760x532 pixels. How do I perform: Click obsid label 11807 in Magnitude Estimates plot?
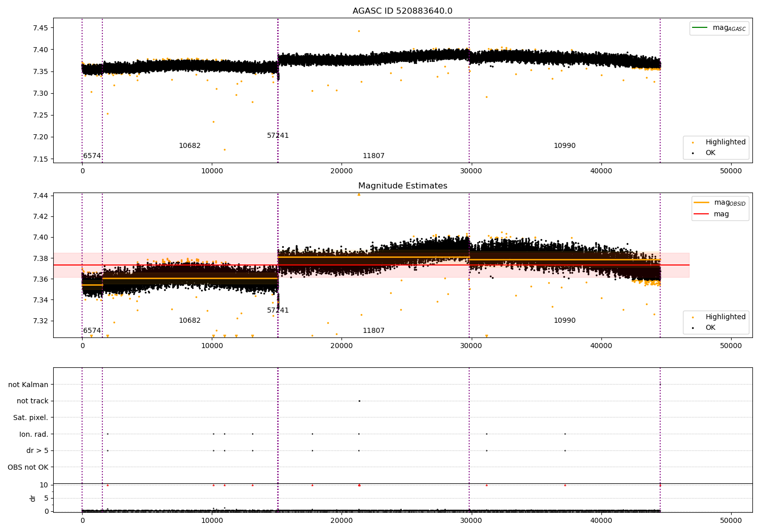coord(373,331)
